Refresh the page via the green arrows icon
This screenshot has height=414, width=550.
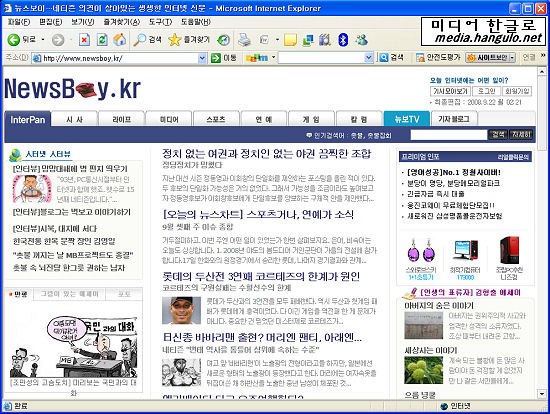pos(102,40)
